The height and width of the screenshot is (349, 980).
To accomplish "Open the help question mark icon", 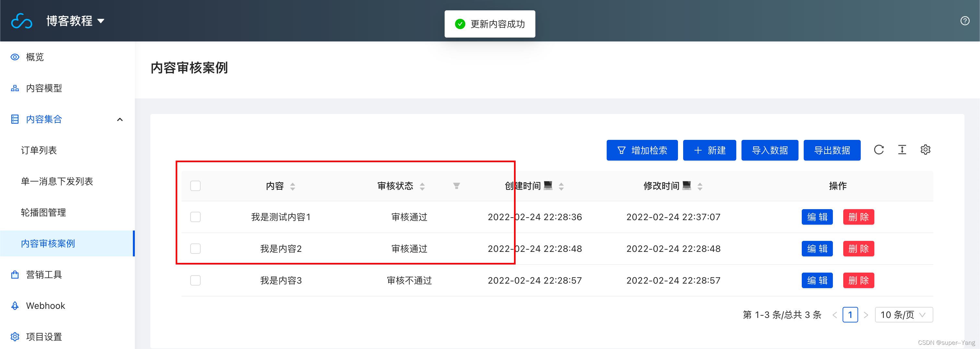I will [x=965, y=21].
